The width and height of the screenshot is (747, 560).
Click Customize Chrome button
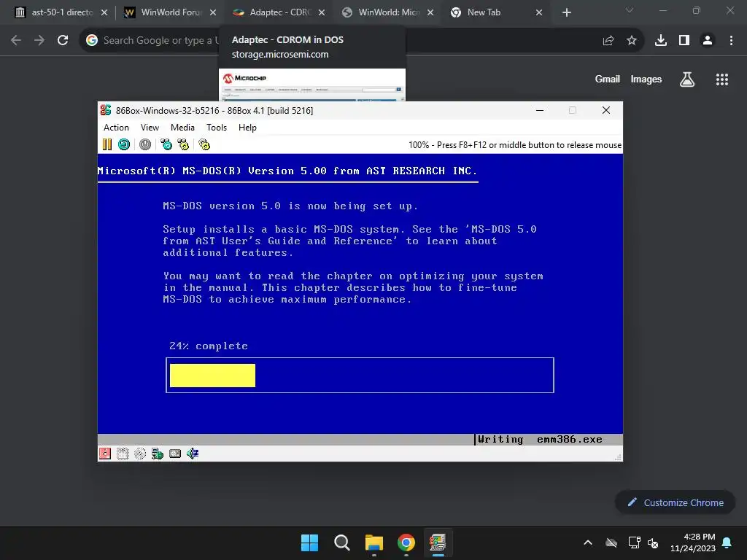pyautogui.click(x=675, y=502)
